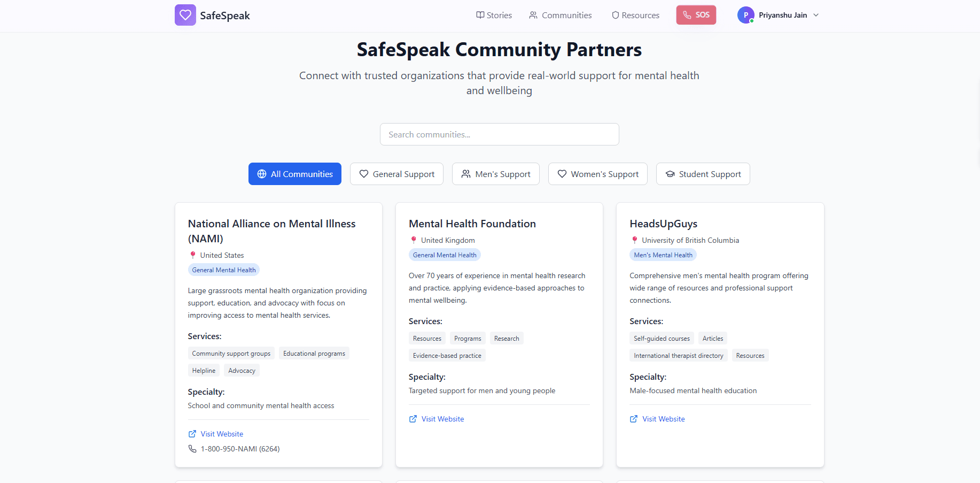Click the globe icon on All Communities filter
This screenshot has width=980, height=483.
coord(262,174)
